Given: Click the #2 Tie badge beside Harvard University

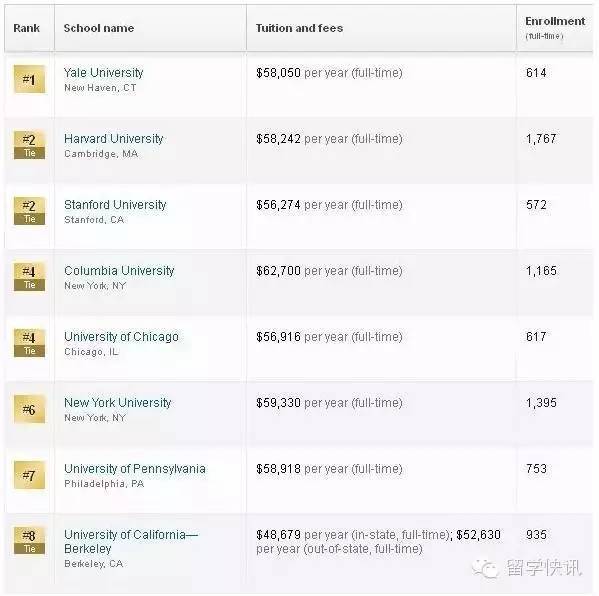Looking at the screenshot, I should pos(29,145).
